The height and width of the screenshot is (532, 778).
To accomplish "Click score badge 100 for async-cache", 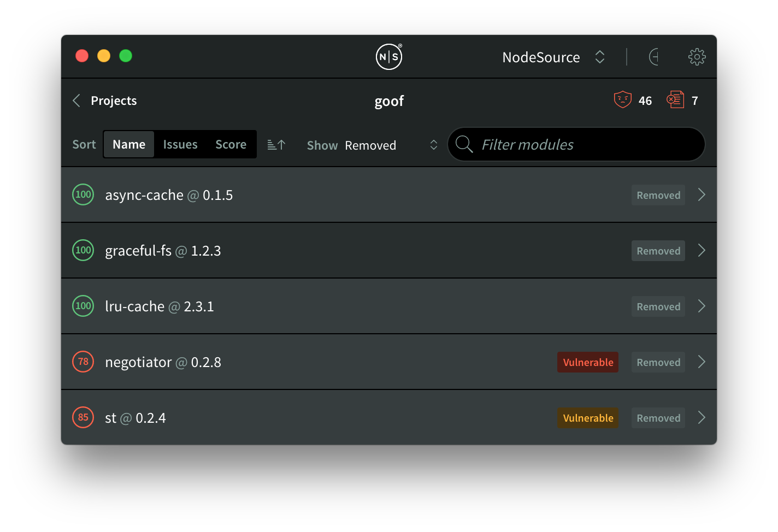I will [83, 194].
